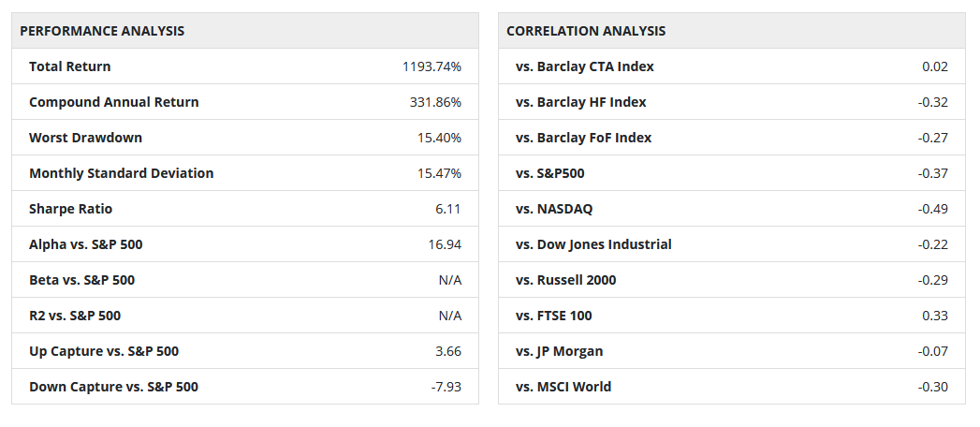The height and width of the screenshot is (427, 980).
Task: Click the Up Capture vs. S&P 500 label
Action: (104, 351)
